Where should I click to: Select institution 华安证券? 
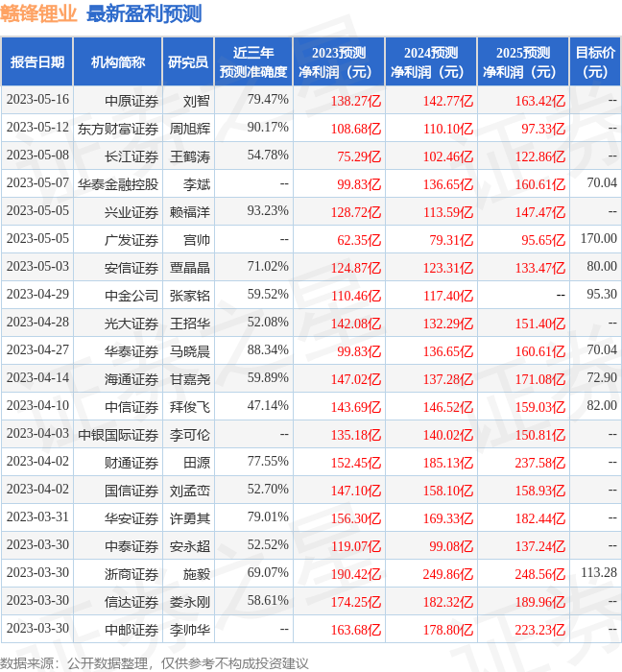tap(132, 519)
